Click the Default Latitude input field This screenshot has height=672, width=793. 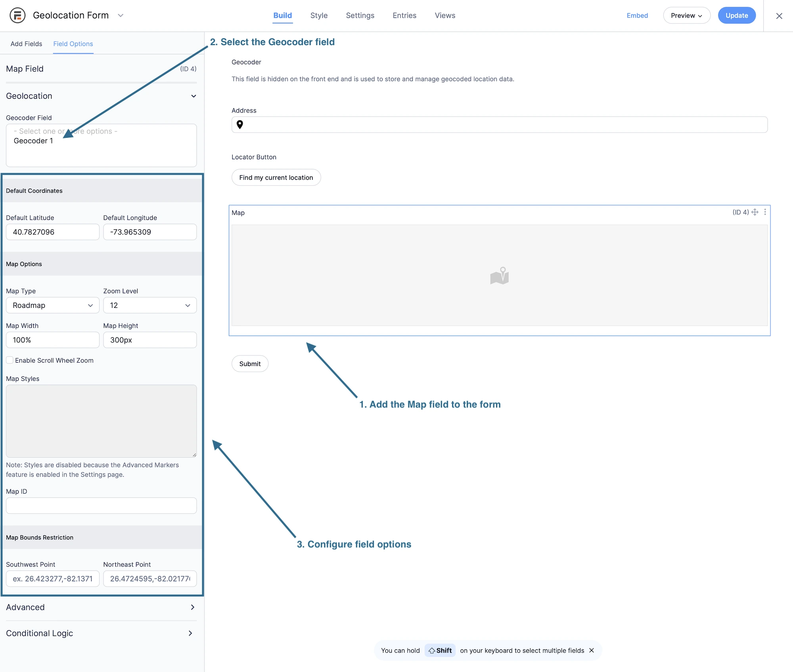coord(52,232)
